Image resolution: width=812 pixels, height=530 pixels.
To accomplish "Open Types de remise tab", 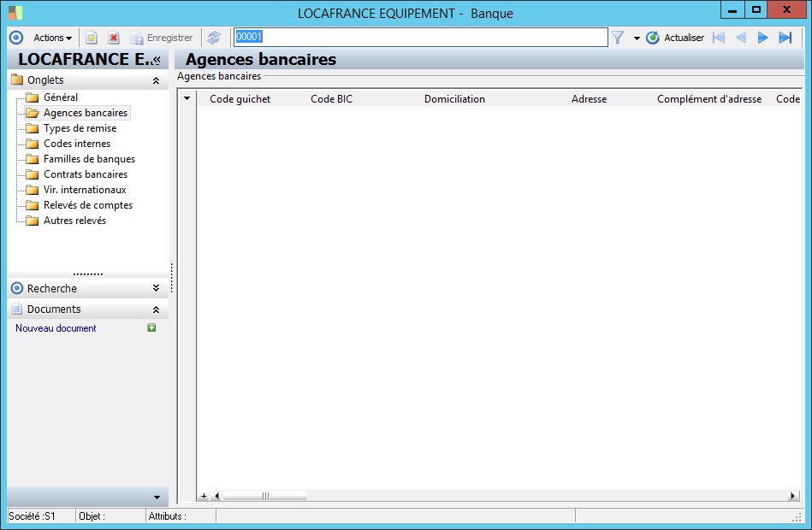I will (x=80, y=128).
